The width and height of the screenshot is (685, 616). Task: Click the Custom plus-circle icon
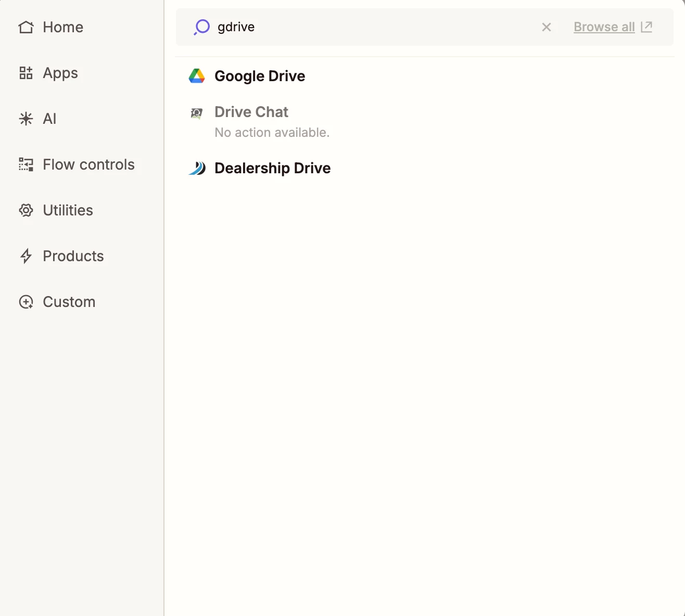[x=26, y=302]
